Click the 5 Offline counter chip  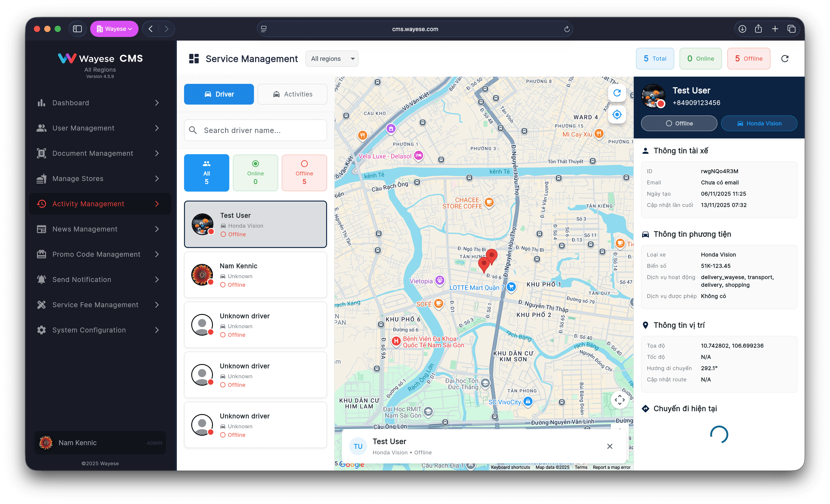749,59
